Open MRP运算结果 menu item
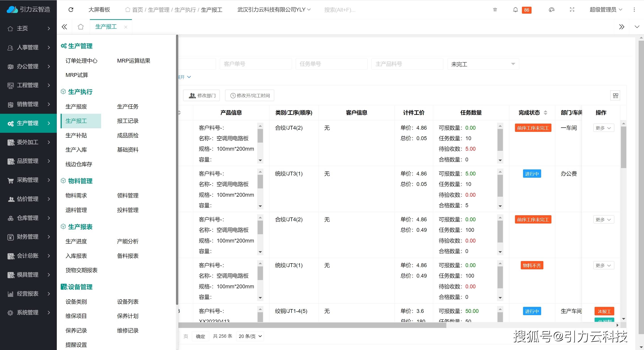The image size is (644, 350). 133,61
